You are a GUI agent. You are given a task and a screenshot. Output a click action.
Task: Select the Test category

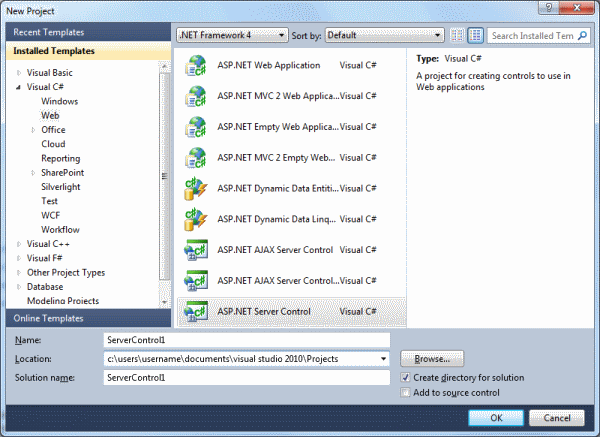pyautogui.click(x=49, y=201)
